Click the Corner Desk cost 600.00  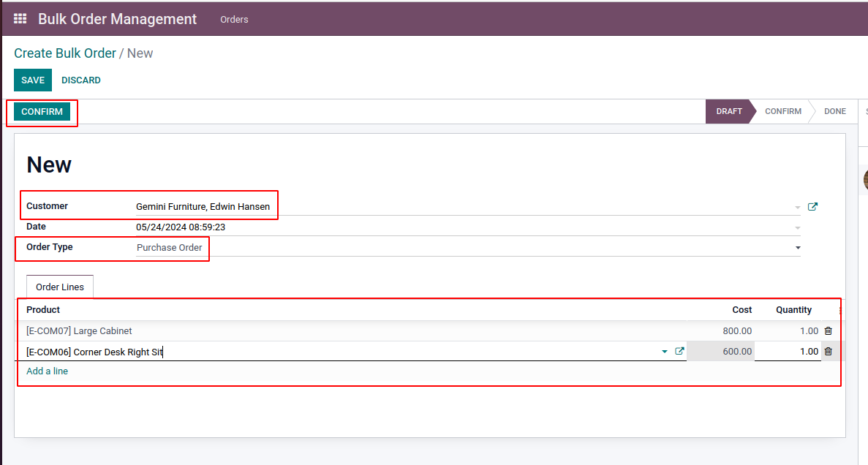point(720,352)
